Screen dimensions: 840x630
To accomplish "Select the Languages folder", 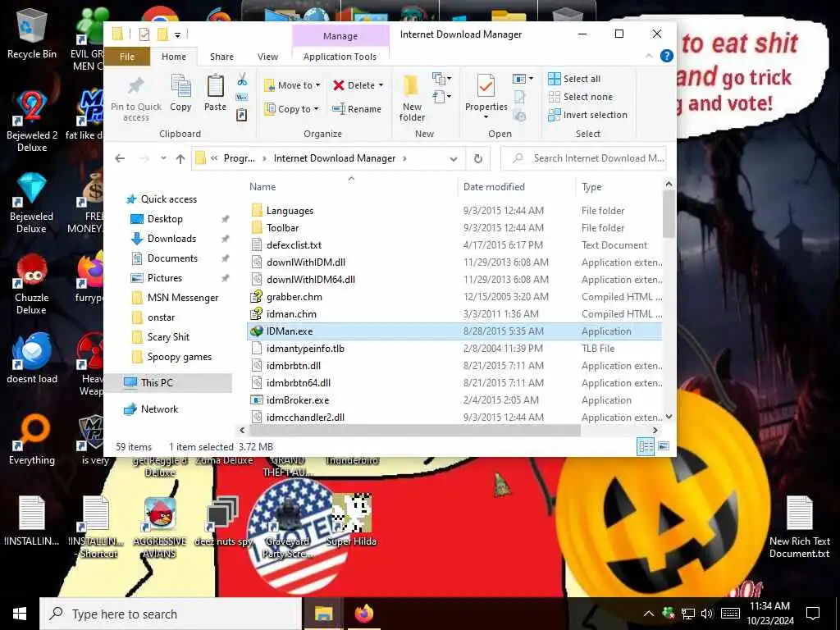I will click(290, 211).
